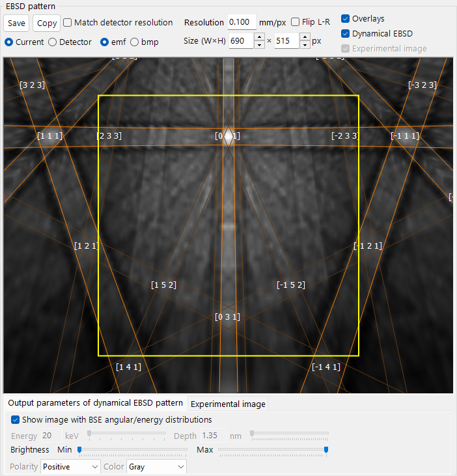This screenshot has height=476, width=457.
Task: Click the [3 2 3] zone axis label
Action: tap(32, 85)
